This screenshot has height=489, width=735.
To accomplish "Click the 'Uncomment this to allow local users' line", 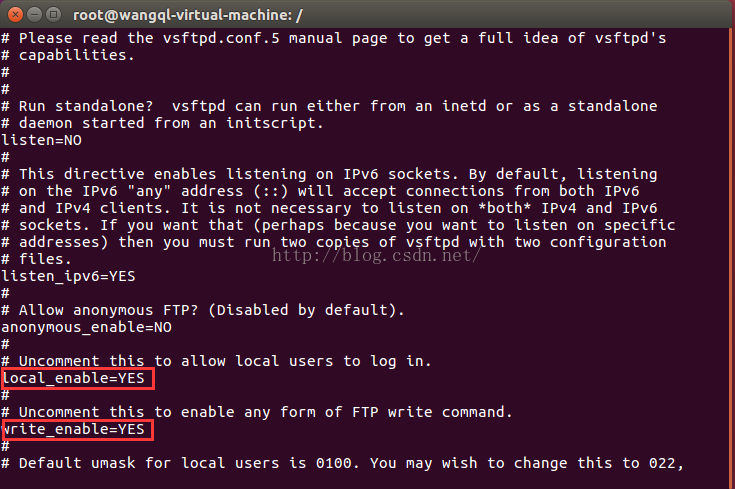I will pyautogui.click(x=216, y=361).
